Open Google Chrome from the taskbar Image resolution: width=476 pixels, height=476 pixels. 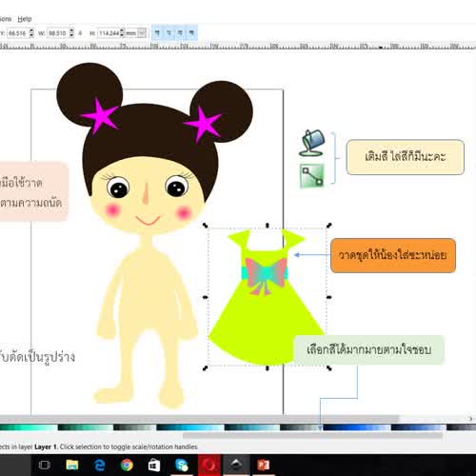coord(127,466)
